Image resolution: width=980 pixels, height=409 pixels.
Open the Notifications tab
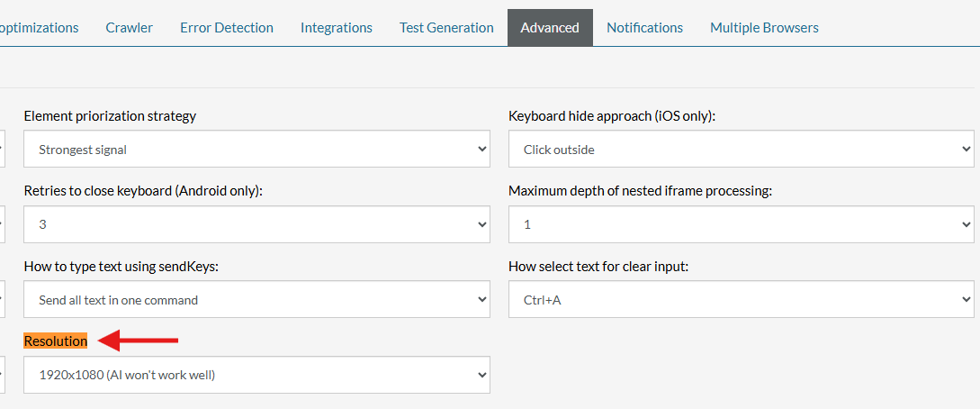click(x=644, y=27)
